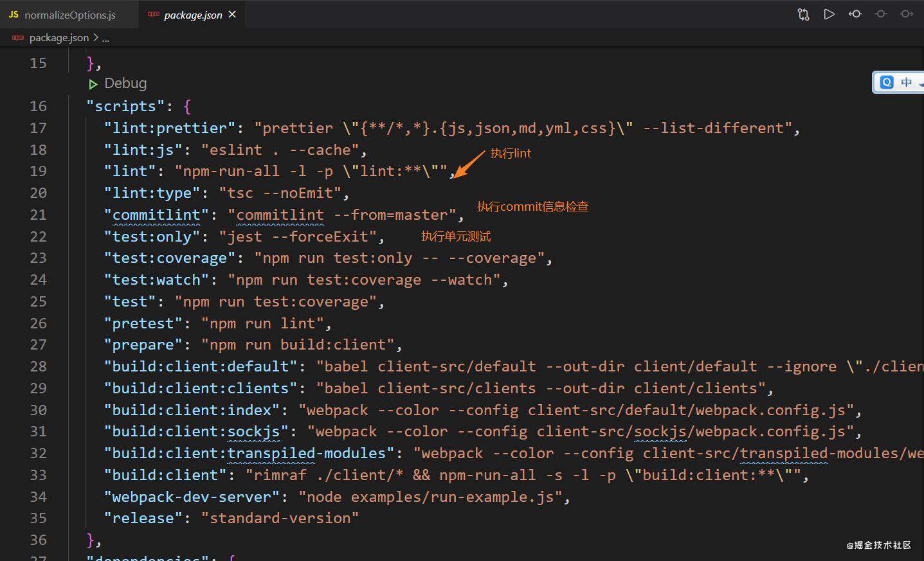Click line number 36 in gutter
The image size is (924, 561).
[38, 540]
